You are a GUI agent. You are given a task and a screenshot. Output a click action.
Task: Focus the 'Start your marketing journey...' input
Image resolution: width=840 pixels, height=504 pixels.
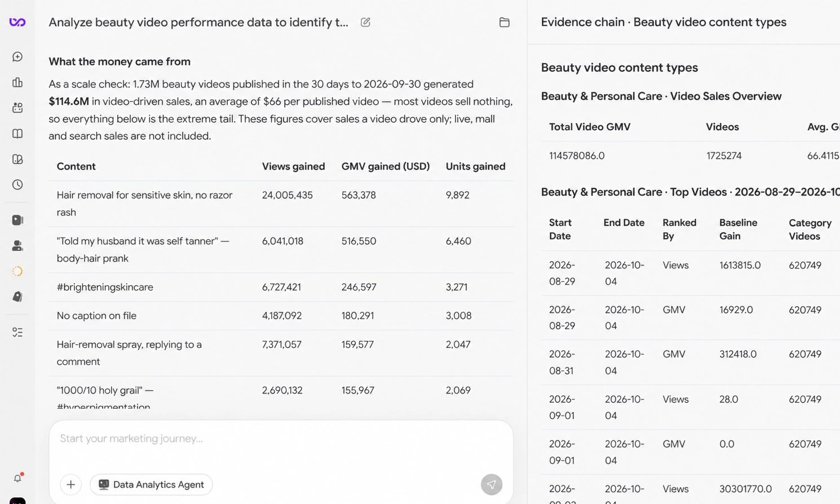(x=281, y=439)
